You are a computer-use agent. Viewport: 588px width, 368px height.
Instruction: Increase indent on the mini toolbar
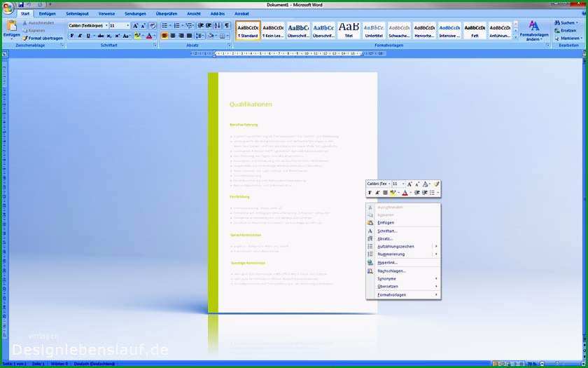pyautogui.click(x=425, y=193)
